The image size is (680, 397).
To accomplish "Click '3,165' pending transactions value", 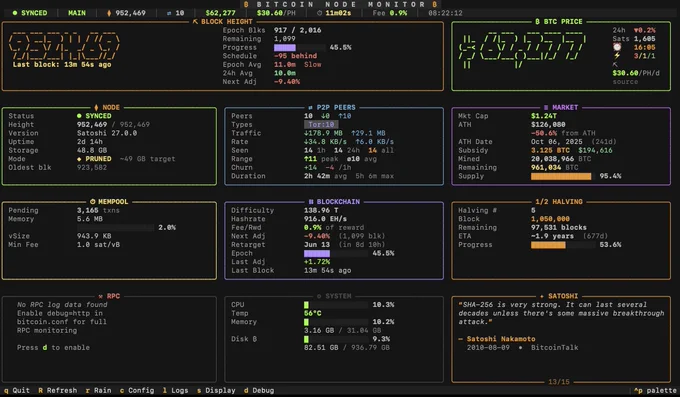I will pyautogui.click(x=88, y=210).
